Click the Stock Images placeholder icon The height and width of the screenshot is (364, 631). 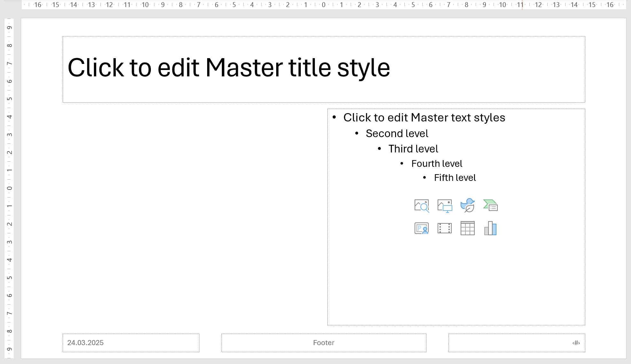pos(421,206)
